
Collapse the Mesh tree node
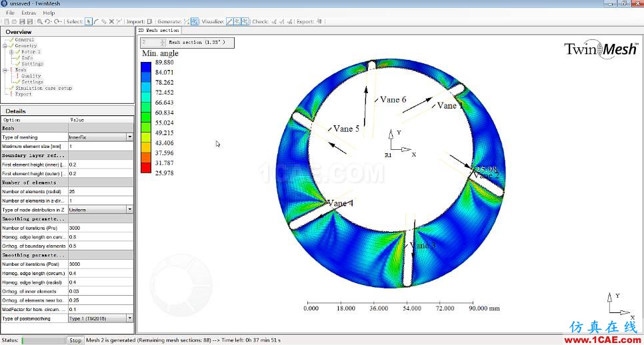tap(5, 70)
